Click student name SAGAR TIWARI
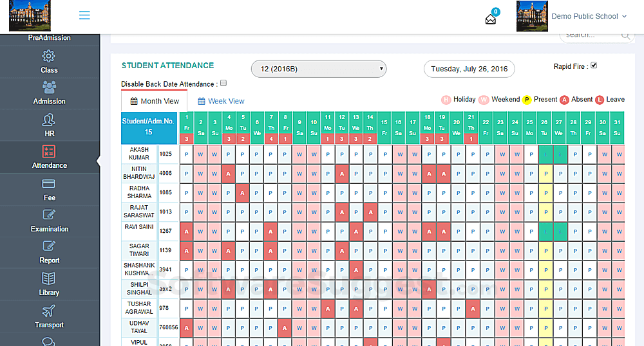The width and height of the screenshot is (644, 346). pyautogui.click(x=139, y=250)
